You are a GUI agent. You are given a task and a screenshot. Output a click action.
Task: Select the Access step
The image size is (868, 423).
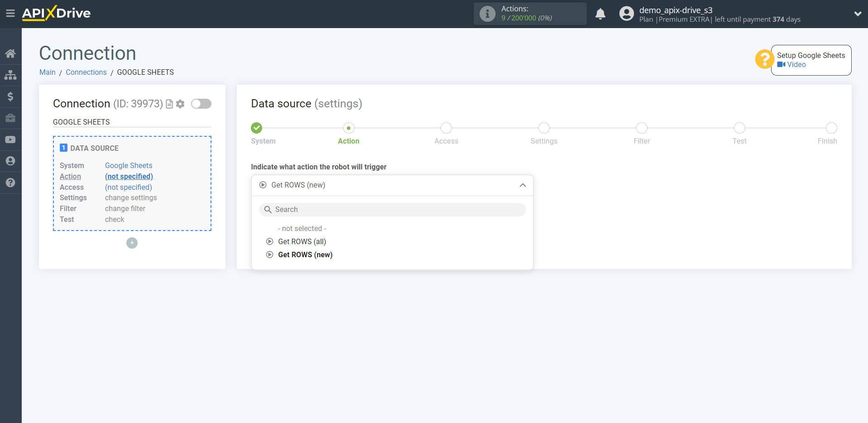tap(446, 128)
